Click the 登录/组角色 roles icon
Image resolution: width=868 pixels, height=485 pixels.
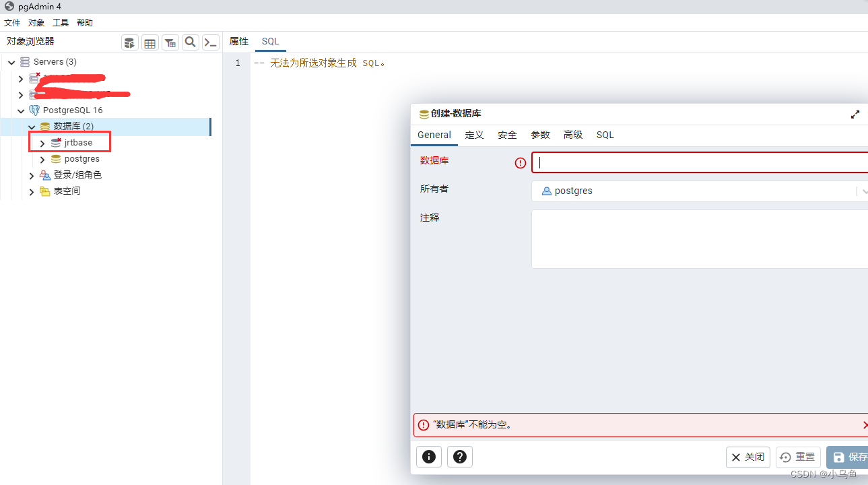[45, 175]
